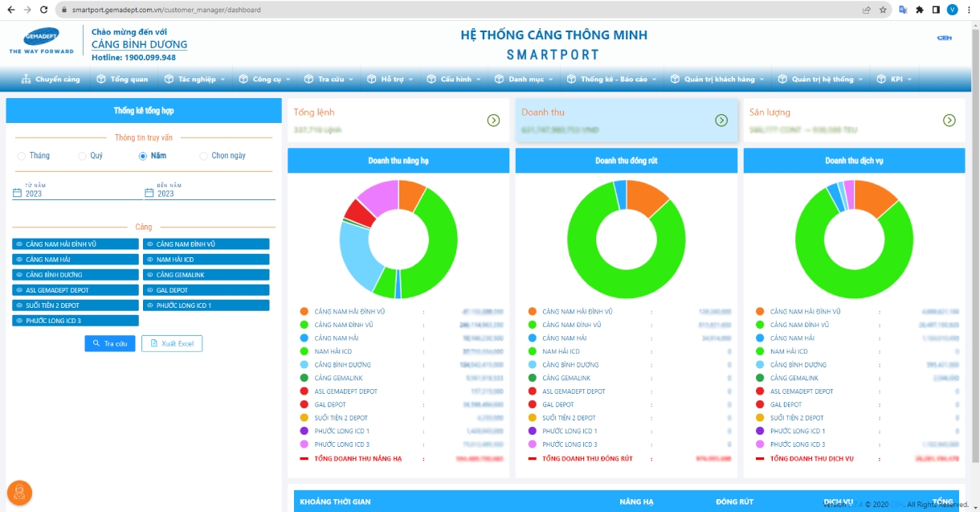
Task: Bookmark page with star icon
Action: 883,10
